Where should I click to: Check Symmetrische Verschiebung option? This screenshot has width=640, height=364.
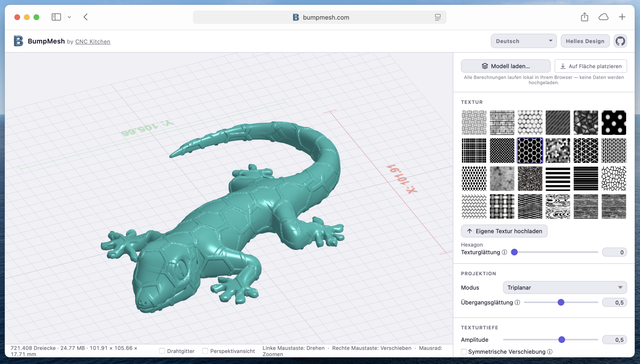[x=464, y=352]
